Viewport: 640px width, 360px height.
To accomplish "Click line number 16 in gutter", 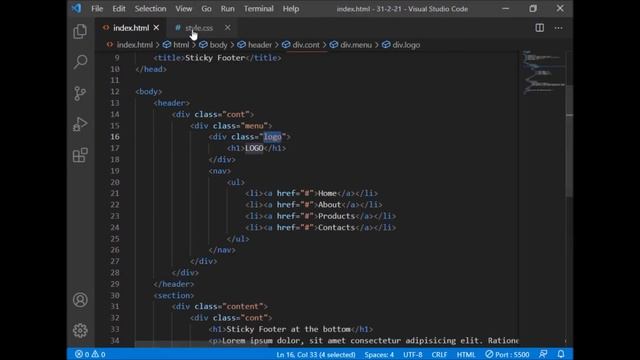I will tap(115, 137).
